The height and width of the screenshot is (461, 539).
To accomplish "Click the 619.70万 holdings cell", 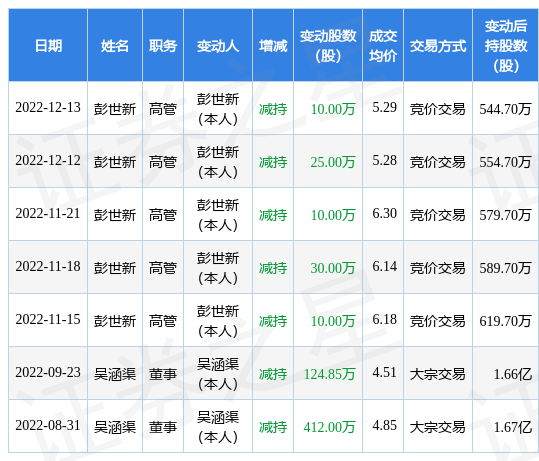I will pyautogui.click(x=505, y=321).
